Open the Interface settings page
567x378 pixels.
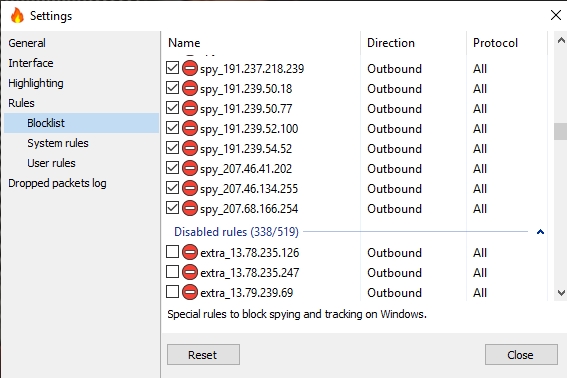click(x=31, y=63)
